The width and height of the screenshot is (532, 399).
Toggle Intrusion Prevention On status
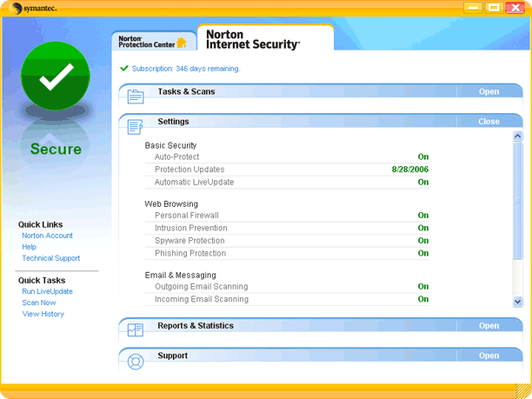point(423,228)
